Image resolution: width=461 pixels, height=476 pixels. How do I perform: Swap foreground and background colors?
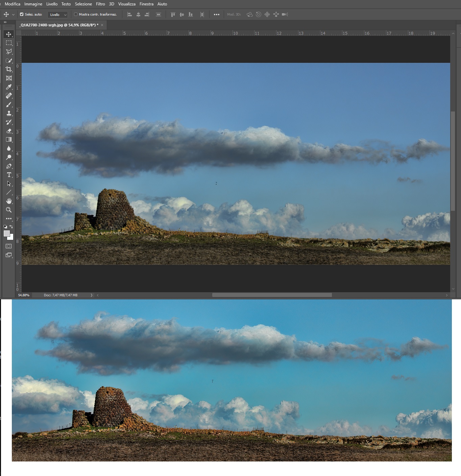(11, 227)
